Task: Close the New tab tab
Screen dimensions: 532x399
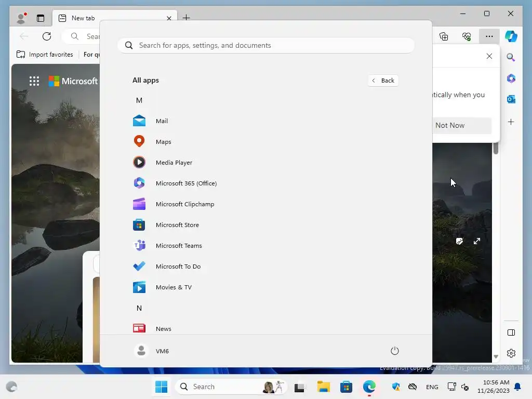Action: coord(169,18)
